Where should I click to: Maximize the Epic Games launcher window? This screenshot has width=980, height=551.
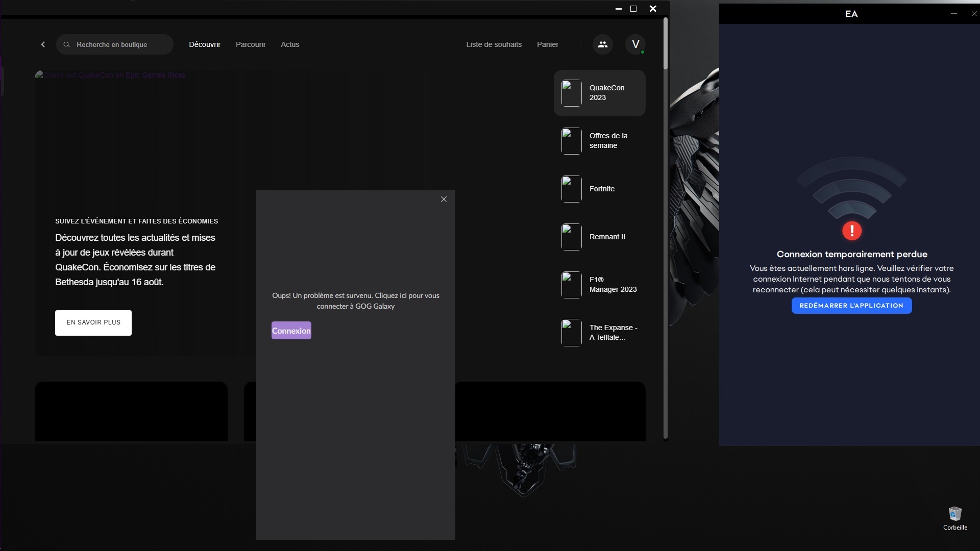click(x=633, y=9)
